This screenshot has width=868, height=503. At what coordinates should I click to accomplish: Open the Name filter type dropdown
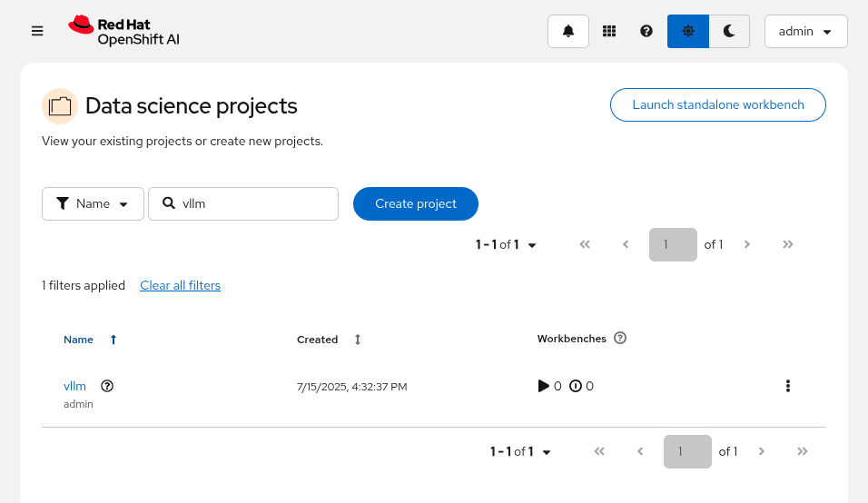click(x=93, y=203)
